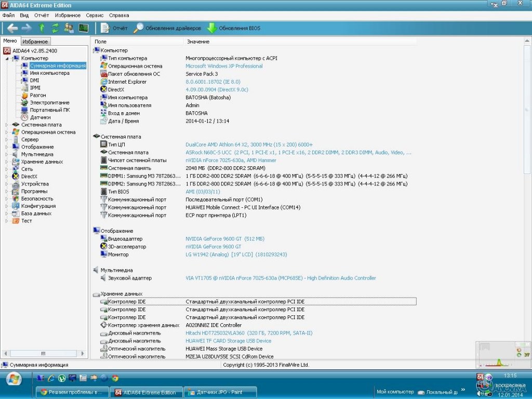Screen dimensions: 532x399
Task: Click Обновления драйверов toolbar button
Action: [x=167, y=28]
